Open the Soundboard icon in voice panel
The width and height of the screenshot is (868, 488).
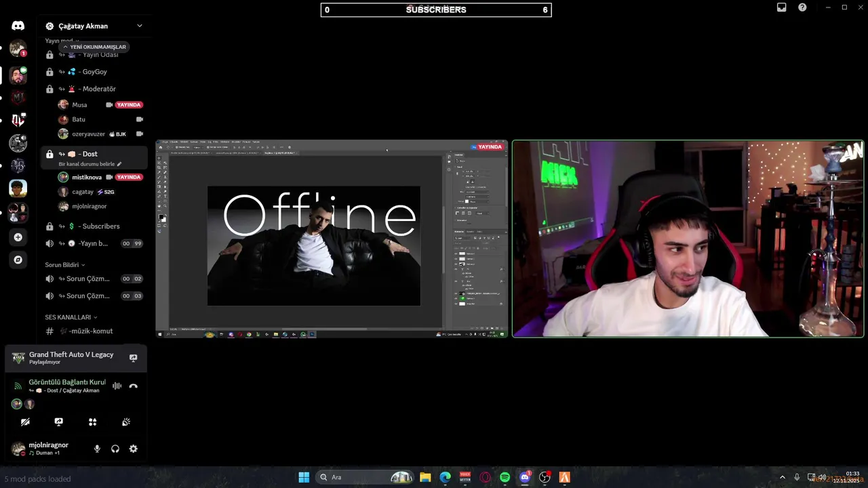point(126,422)
